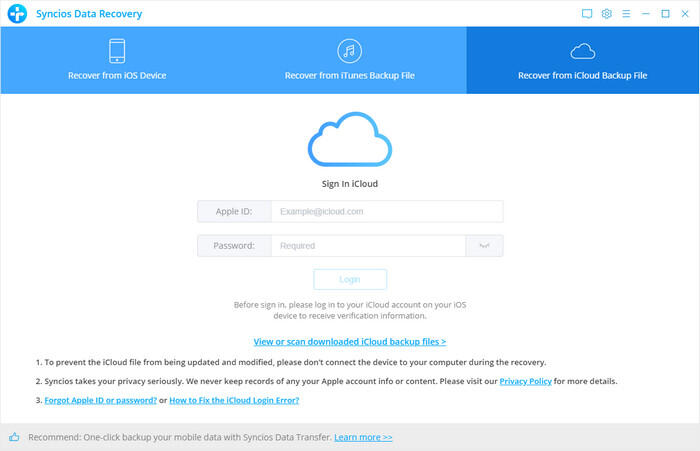Open View or scan downloaded iCloud backup files
Screen dimensions: 700x451
pos(349,341)
